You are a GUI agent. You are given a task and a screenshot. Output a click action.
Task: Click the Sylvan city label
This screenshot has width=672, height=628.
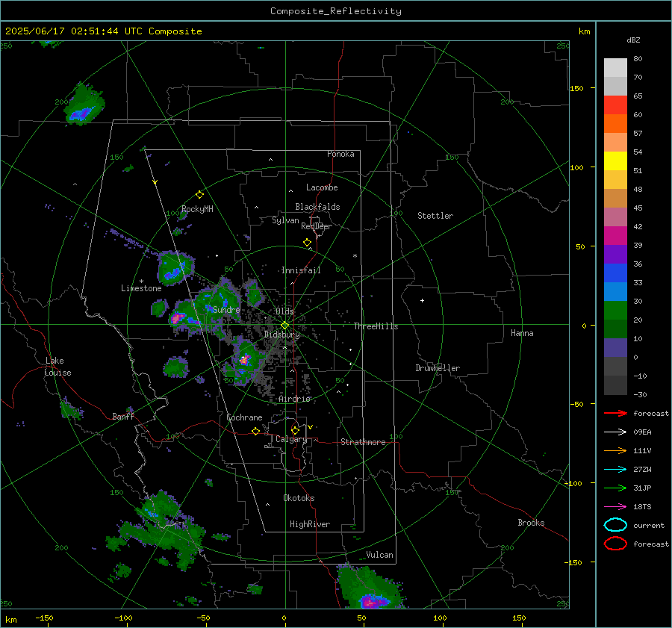click(285, 220)
